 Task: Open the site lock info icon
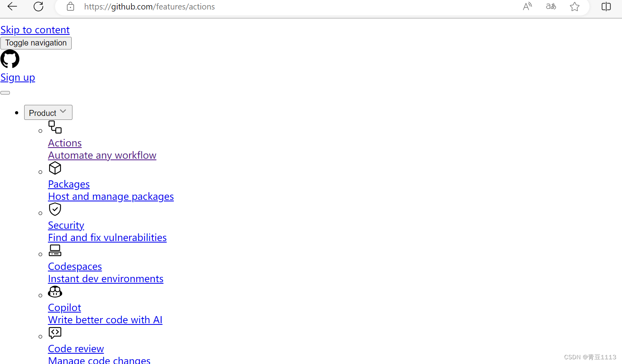pyautogui.click(x=70, y=6)
